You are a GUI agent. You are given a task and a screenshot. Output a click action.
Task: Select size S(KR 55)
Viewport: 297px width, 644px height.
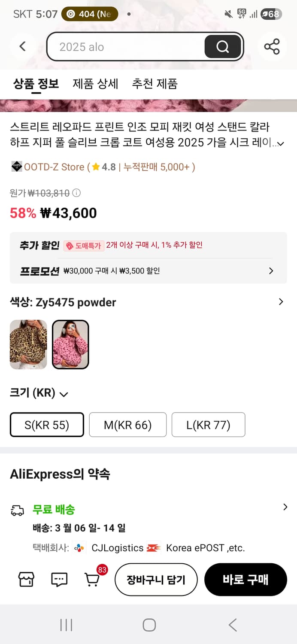(x=46, y=425)
